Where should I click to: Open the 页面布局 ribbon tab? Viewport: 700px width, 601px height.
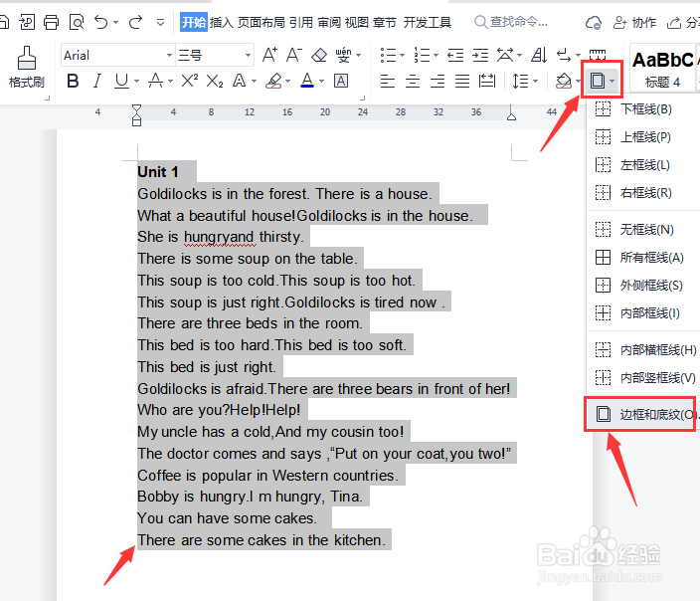click(x=262, y=22)
